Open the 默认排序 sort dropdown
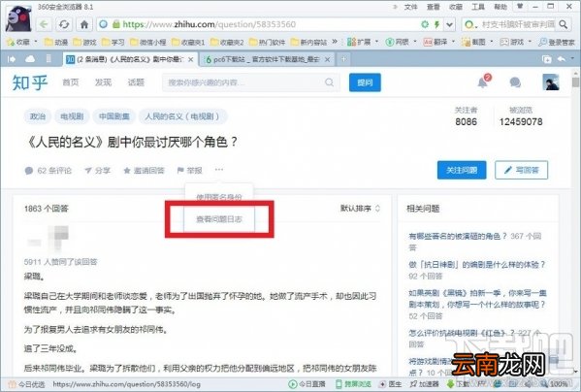 (x=360, y=209)
